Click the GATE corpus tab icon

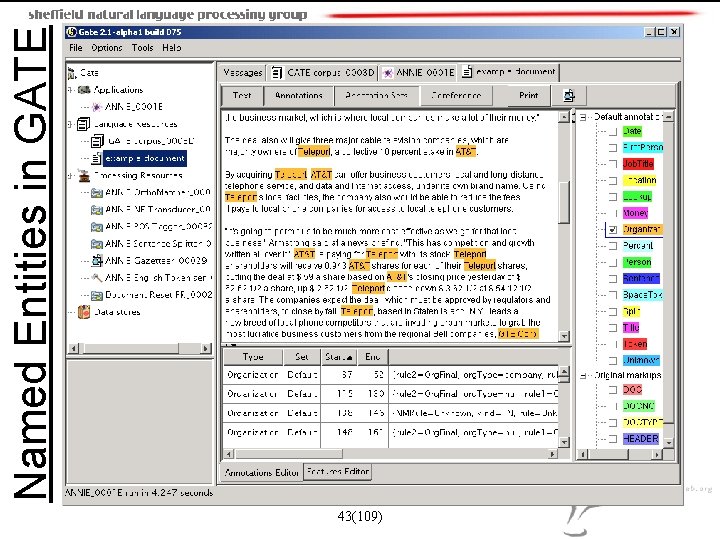point(277,73)
